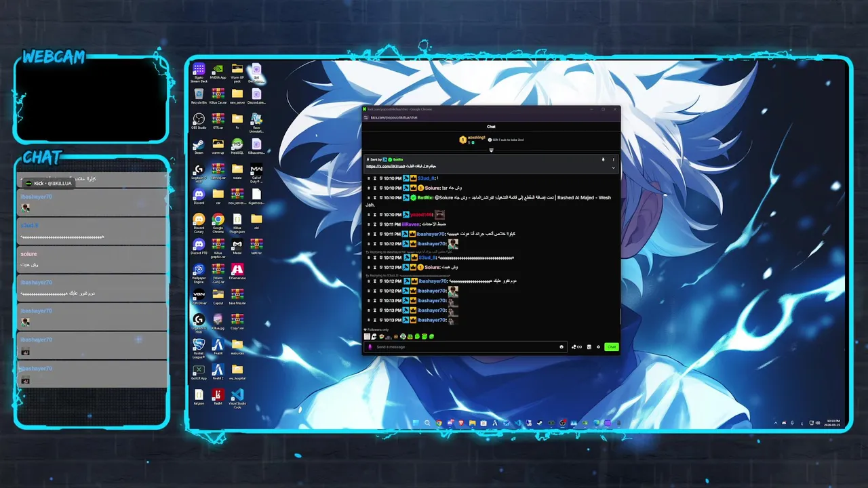Image resolution: width=868 pixels, height=488 pixels.
Task: Select the txdata folder icon
Action: pyautogui.click(x=237, y=171)
